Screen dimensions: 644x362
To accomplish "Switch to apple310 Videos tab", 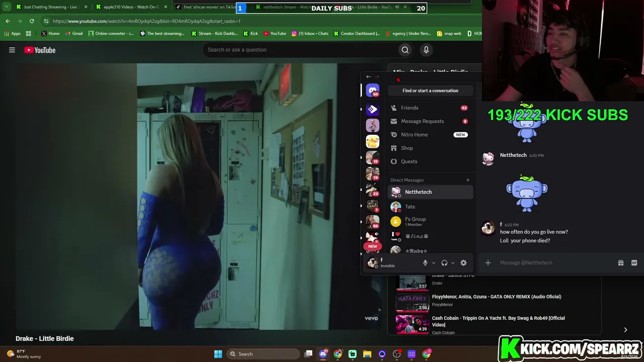I will click(132, 7).
